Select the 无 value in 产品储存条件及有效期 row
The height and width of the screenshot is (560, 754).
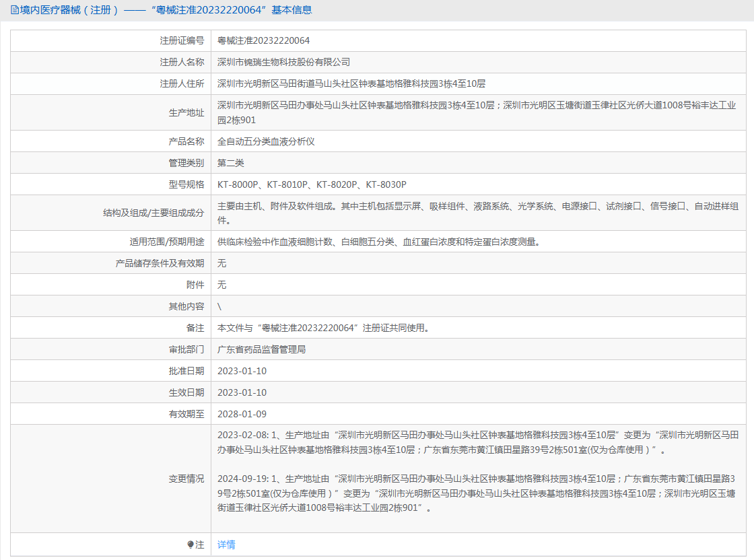pyautogui.click(x=221, y=263)
